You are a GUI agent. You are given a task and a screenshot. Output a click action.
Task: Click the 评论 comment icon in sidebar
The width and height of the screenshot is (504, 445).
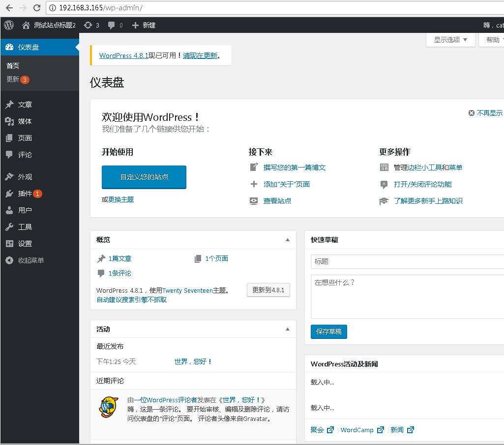pos(9,154)
